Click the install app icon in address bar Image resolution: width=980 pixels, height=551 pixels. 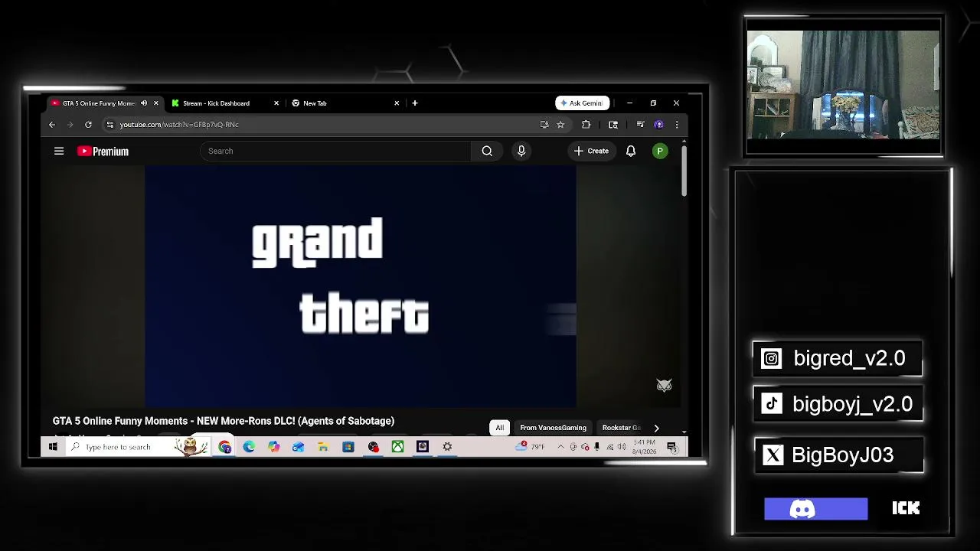544,125
